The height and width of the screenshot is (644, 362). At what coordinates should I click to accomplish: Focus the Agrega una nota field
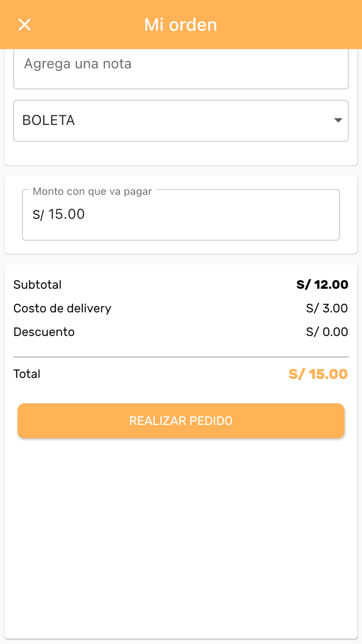coord(180,65)
